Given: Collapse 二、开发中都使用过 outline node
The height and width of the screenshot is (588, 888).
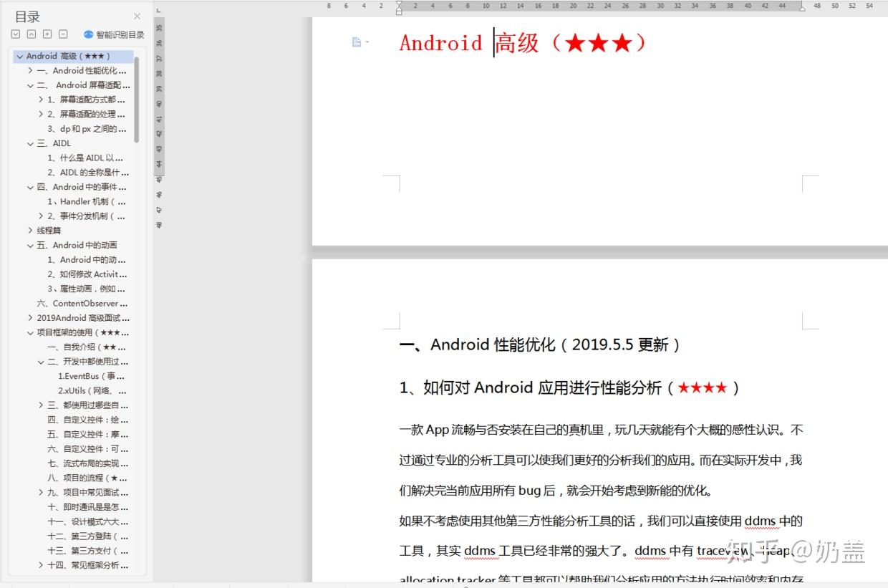Looking at the screenshot, I should (x=41, y=362).
